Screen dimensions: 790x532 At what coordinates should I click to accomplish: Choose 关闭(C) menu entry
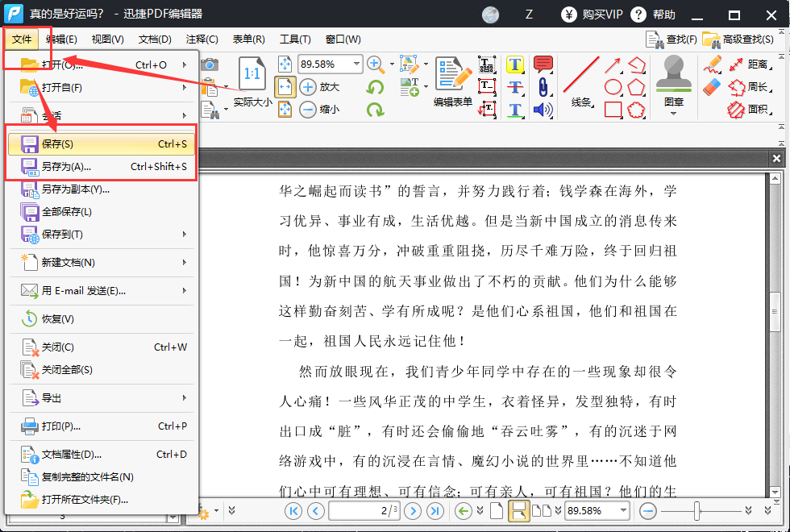[102, 347]
